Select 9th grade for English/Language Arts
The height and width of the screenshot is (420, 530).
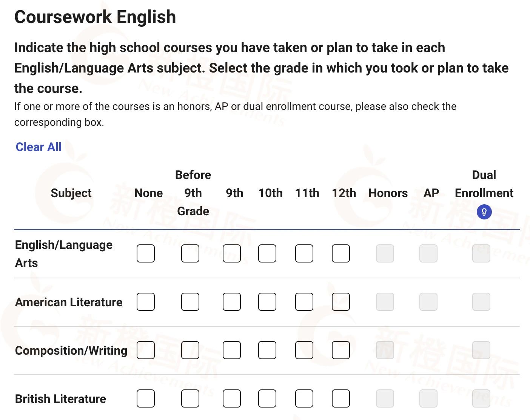(x=232, y=253)
